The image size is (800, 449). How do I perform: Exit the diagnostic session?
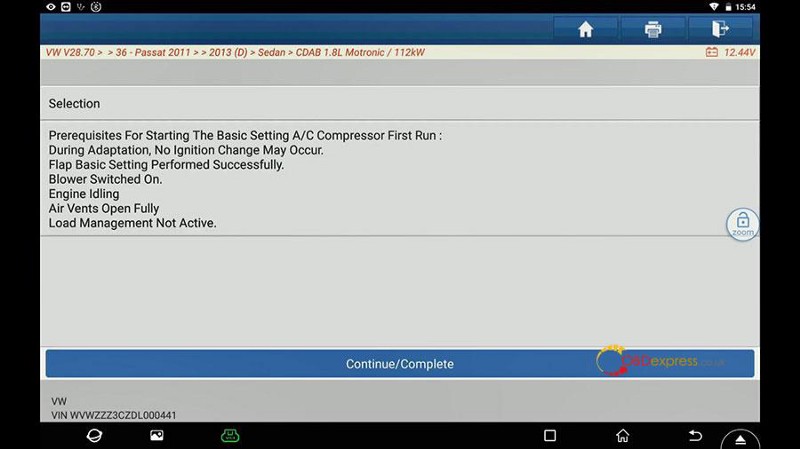(x=720, y=29)
